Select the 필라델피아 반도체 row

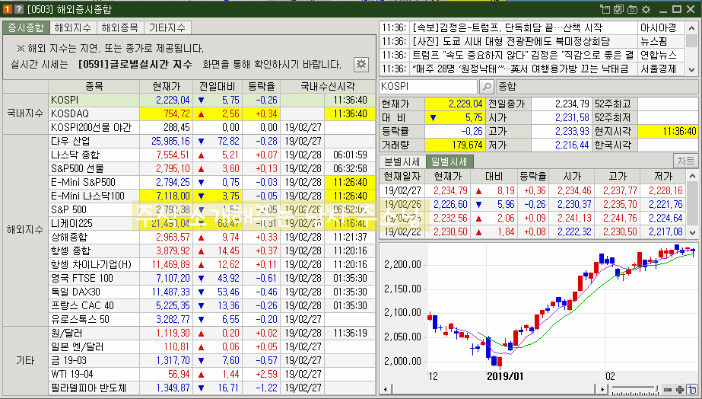[x=212, y=388]
